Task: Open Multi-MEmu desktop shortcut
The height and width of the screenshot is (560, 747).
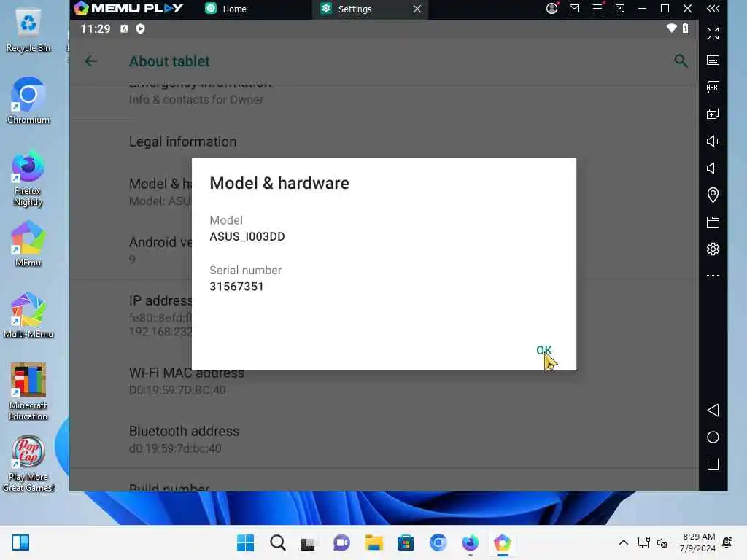Action: [28, 315]
